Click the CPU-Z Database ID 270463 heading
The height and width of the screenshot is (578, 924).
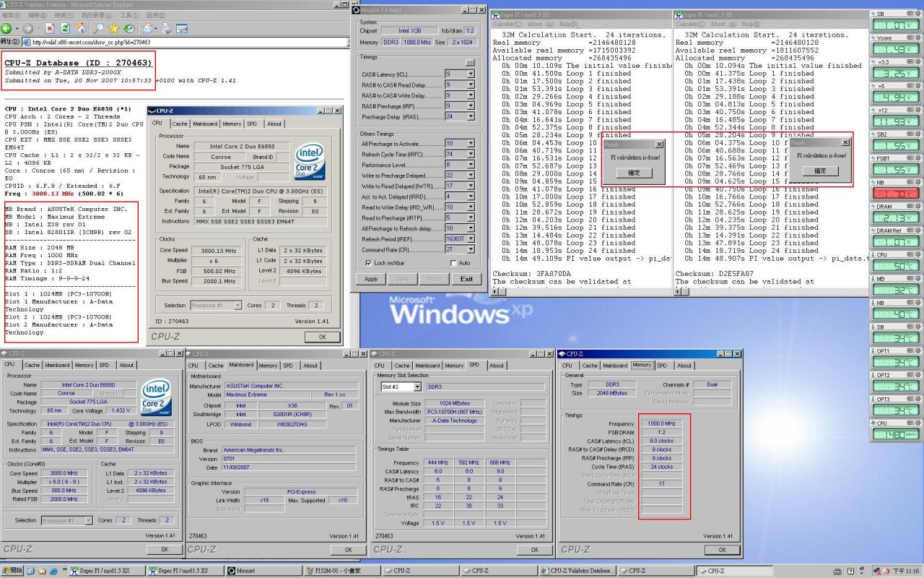coord(79,63)
